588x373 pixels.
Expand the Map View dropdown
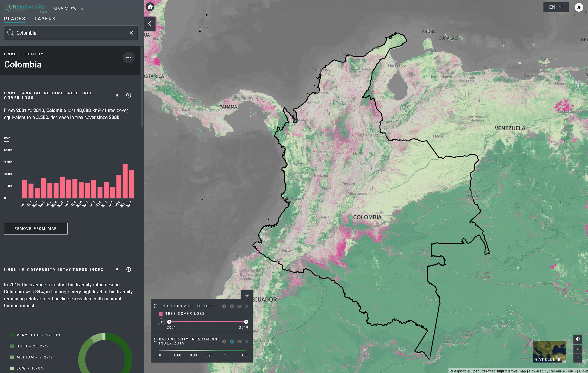(69, 9)
